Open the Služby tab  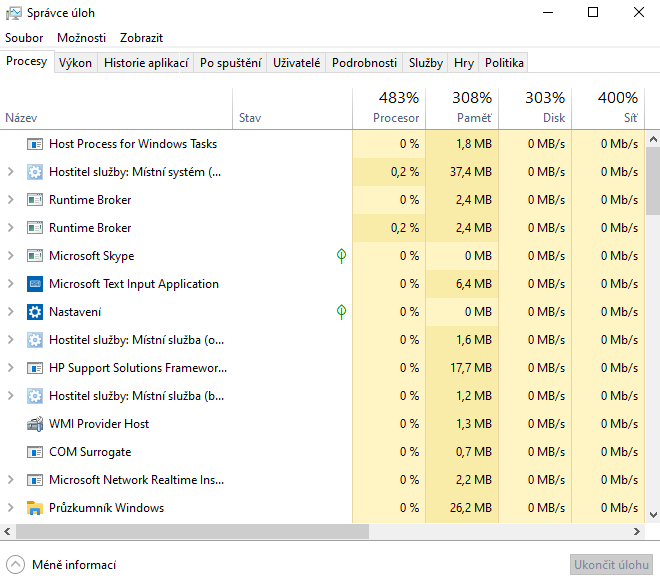[426, 63]
